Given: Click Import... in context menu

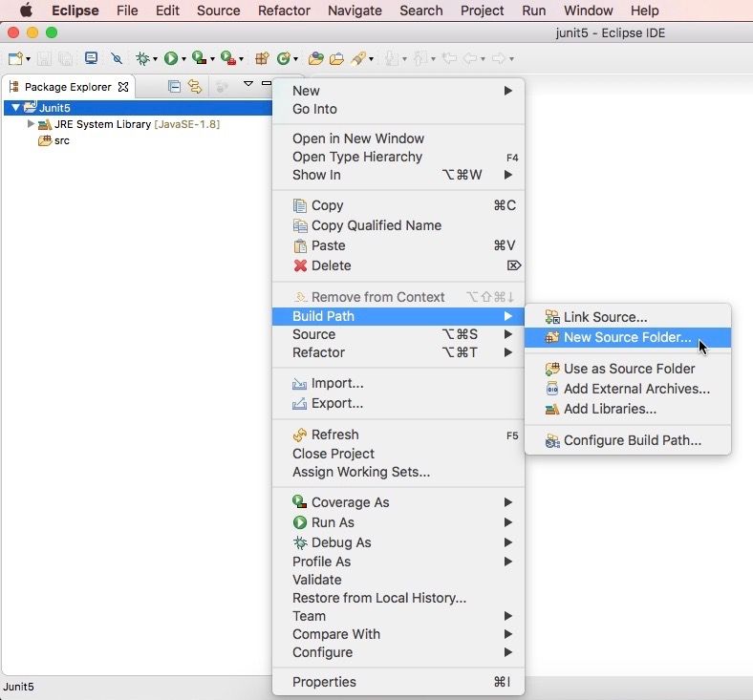Looking at the screenshot, I should pyautogui.click(x=398, y=383).
